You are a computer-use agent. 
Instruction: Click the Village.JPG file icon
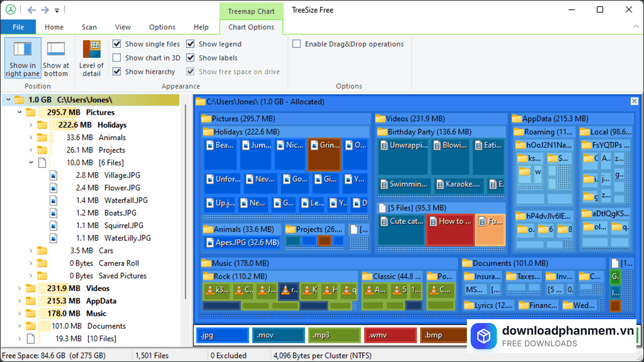pyautogui.click(x=53, y=175)
